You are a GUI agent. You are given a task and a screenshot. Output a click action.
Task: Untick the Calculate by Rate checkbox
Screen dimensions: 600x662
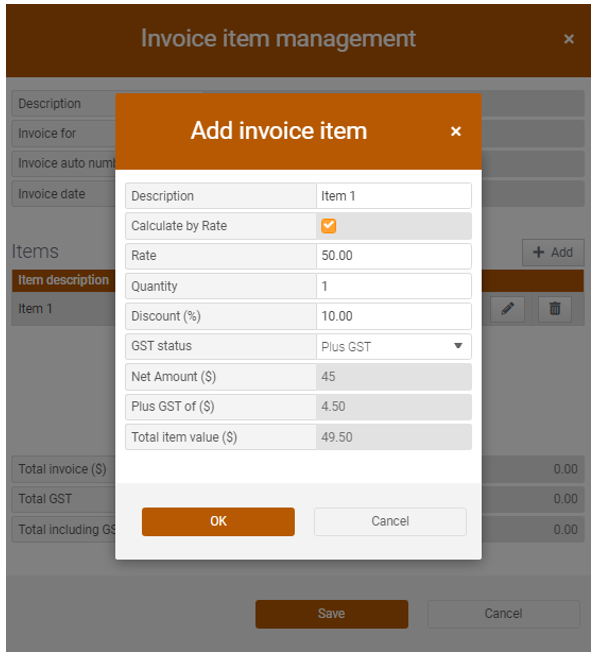point(328,226)
